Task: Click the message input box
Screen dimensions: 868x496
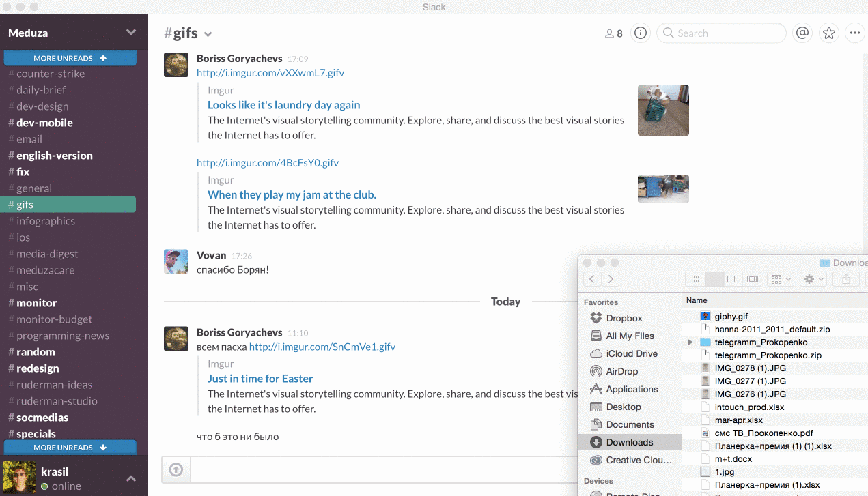Action: (382, 469)
